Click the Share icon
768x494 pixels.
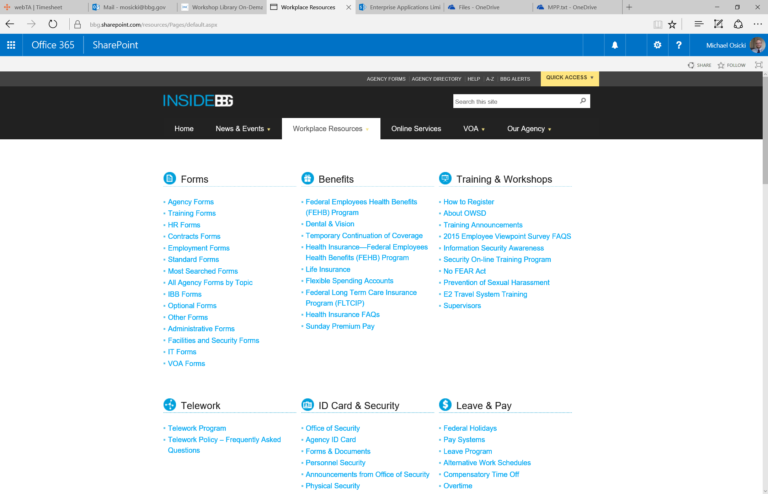692,65
